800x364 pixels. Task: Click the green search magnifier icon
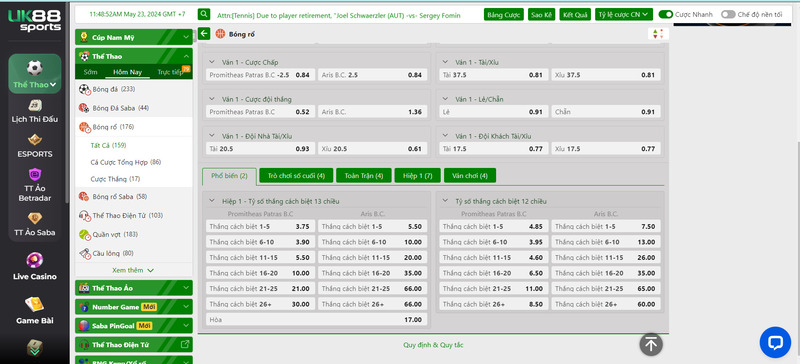[x=204, y=14]
